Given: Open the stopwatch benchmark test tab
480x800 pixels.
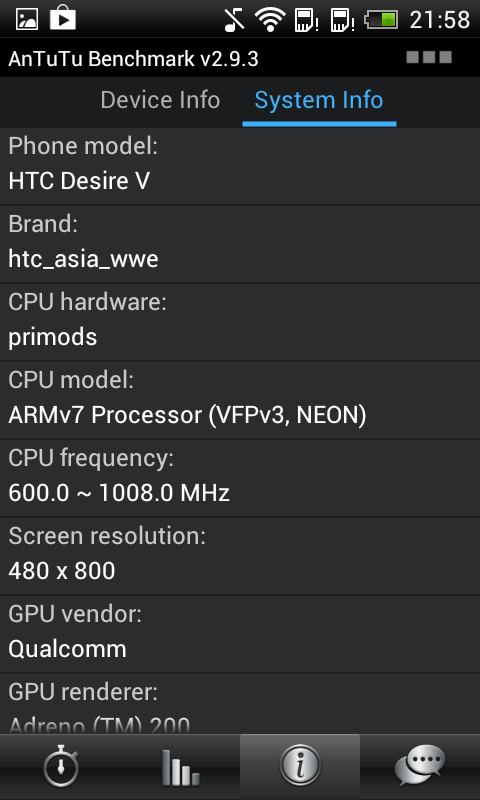Looking at the screenshot, I should click(x=60, y=767).
